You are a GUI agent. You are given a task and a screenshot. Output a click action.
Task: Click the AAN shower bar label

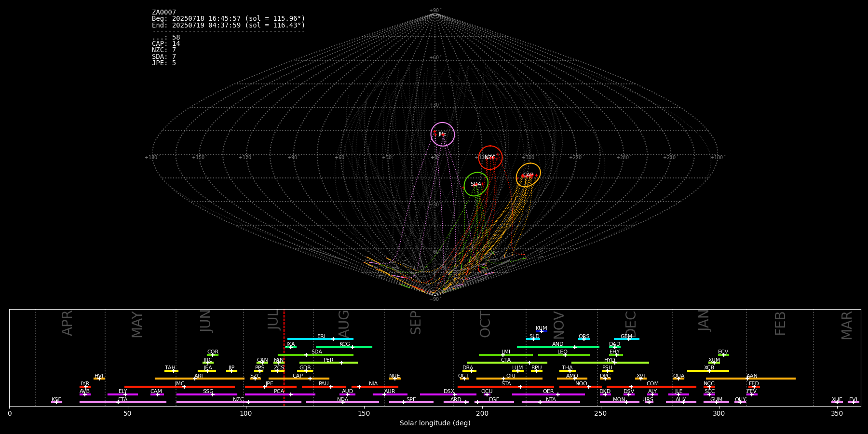tap(752, 376)
